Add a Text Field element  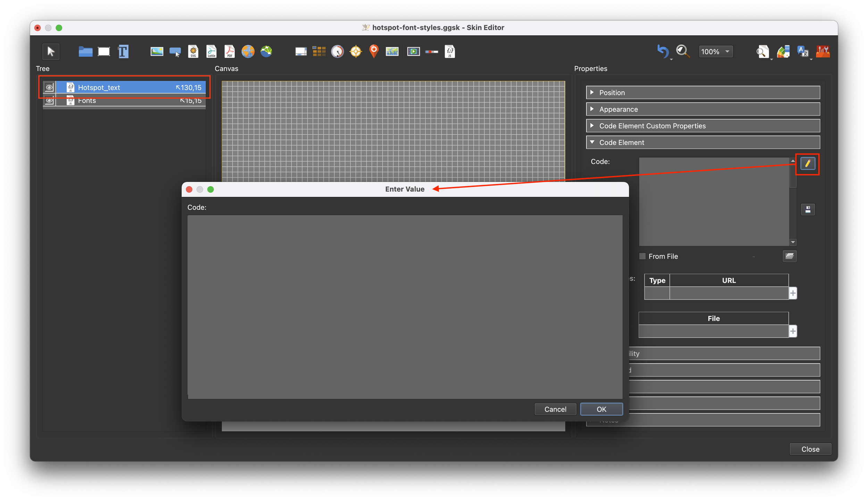pyautogui.click(x=123, y=52)
